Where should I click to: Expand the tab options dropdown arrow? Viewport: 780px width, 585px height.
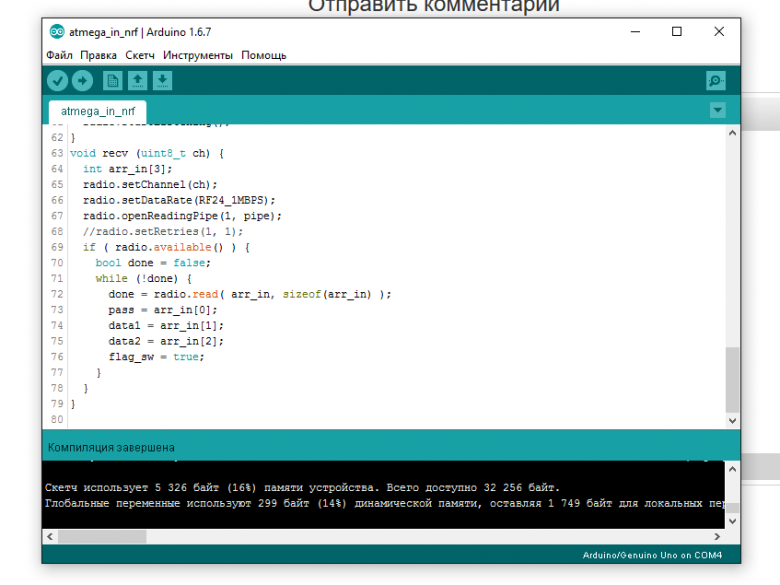point(717,110)
